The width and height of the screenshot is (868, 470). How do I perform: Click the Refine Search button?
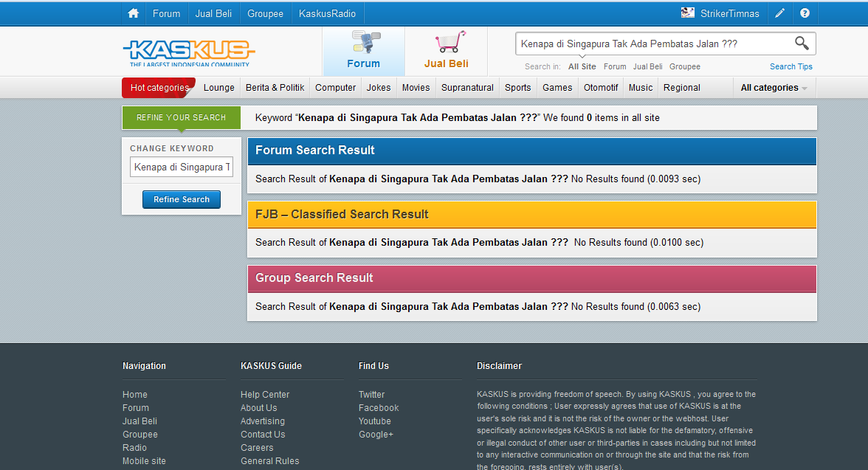coord(182,199)
